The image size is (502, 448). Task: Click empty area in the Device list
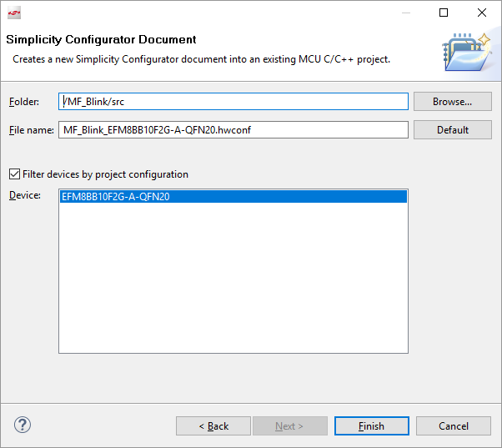coord(233,284)
